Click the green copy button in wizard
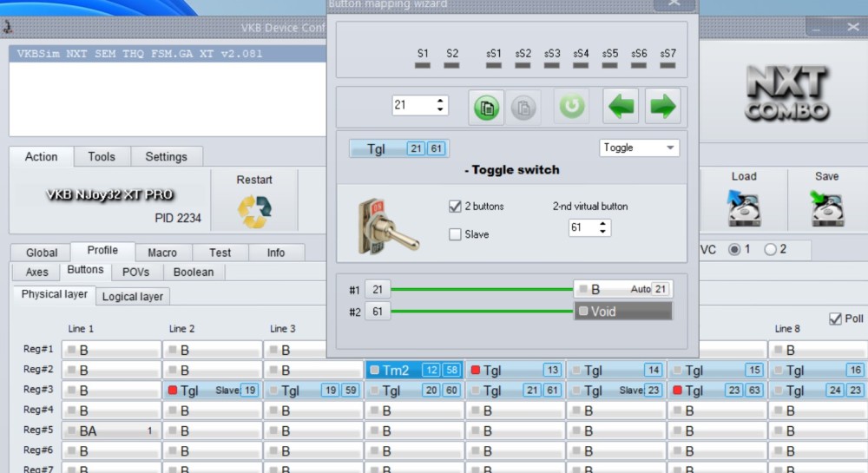Image resolution: width=868 pixels, height=473 pixels. (487, 108)
